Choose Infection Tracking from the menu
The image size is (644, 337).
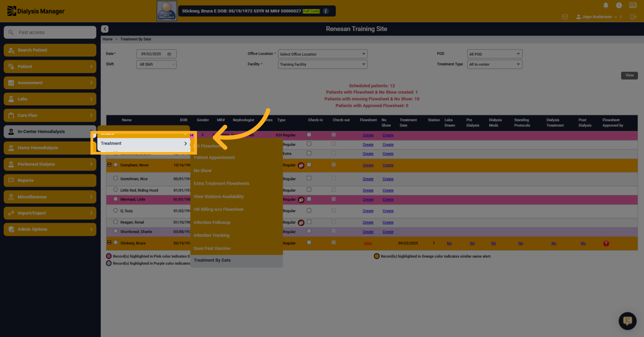(211, 235)
